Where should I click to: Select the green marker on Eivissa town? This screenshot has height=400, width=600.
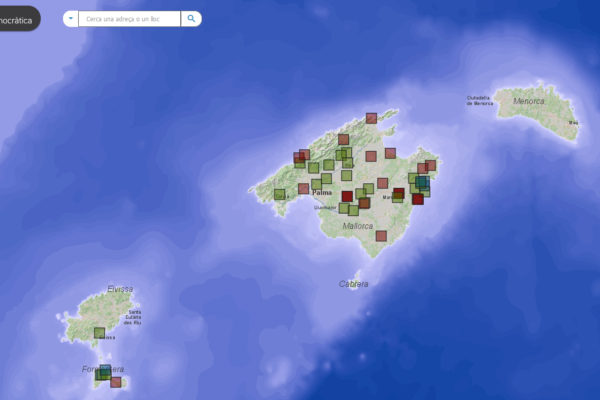pos(99,333)
